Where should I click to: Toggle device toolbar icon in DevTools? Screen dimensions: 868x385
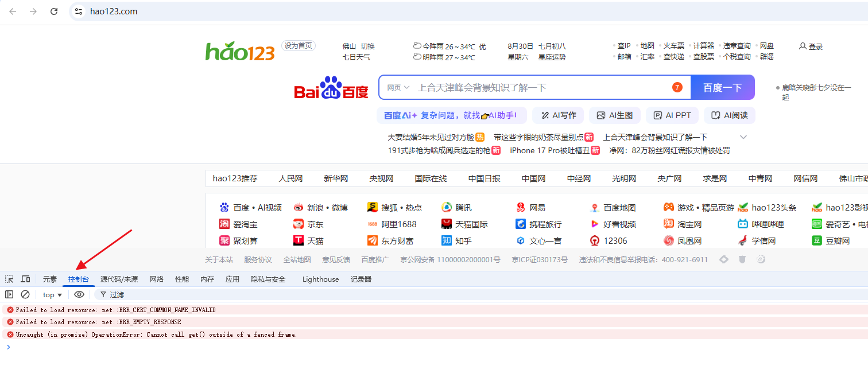pos(25,279)
